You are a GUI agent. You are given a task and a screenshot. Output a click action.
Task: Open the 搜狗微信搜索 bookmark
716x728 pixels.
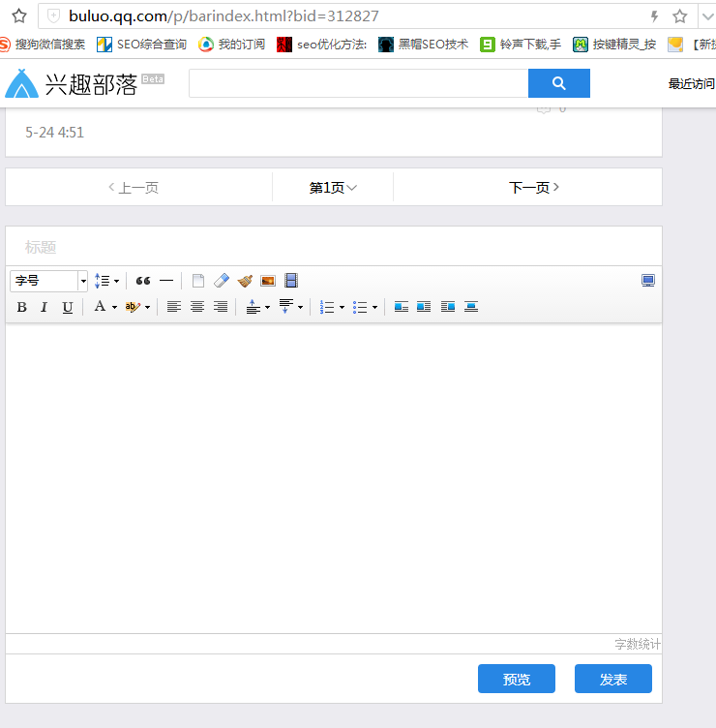click(43, 45)
